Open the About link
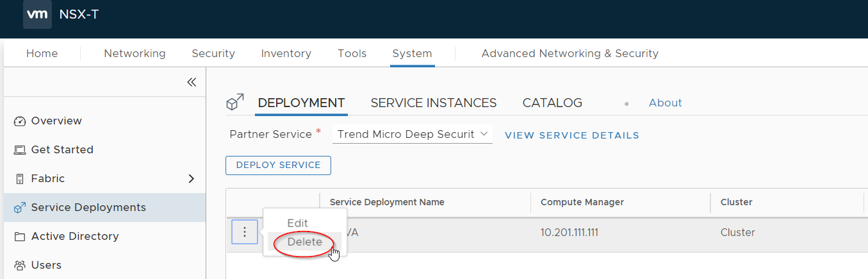Image resolution: width=868 pixels, height=279 pixels. pos(665,103)
